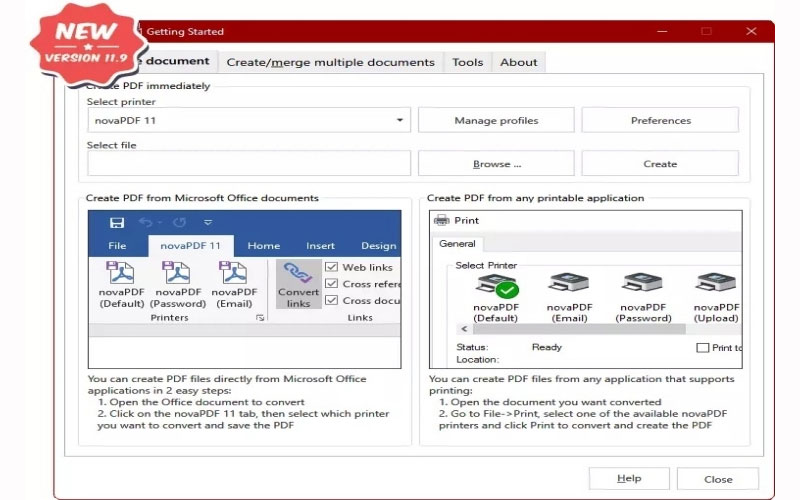Click the Browse button

[x=496, y=164]
